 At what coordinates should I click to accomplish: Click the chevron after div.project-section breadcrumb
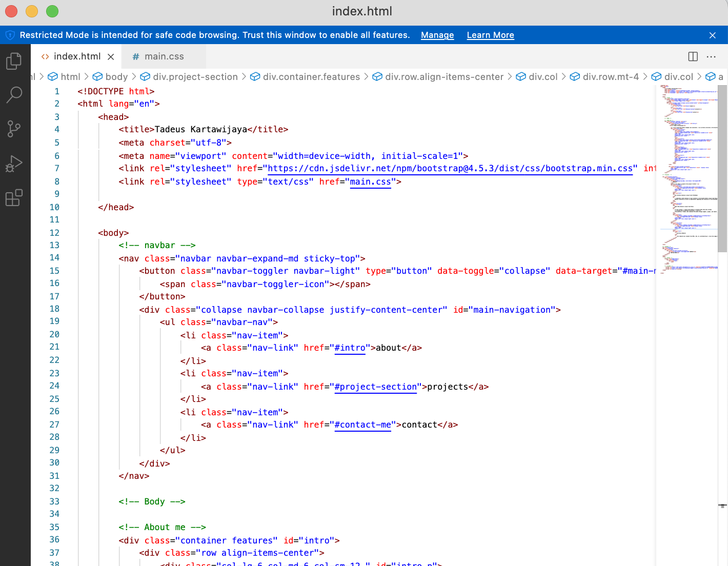245,76
